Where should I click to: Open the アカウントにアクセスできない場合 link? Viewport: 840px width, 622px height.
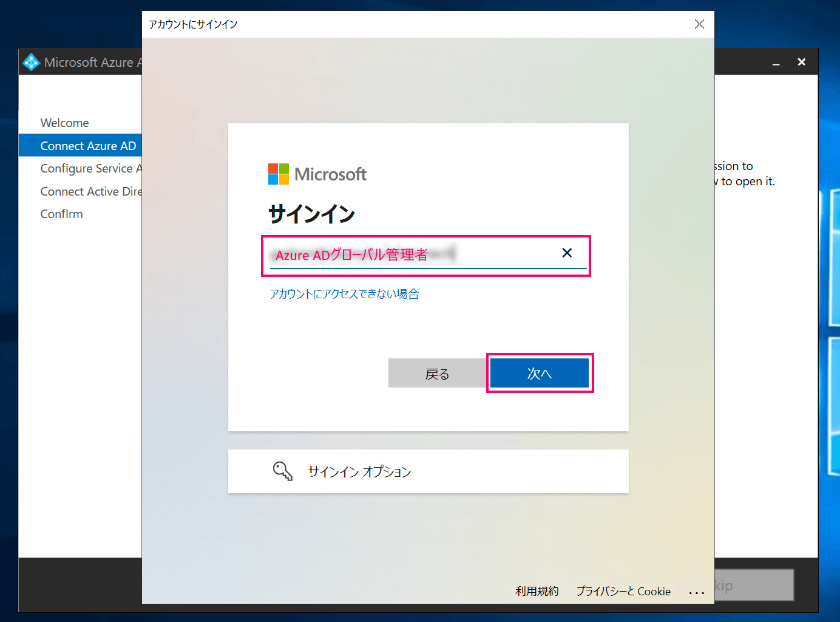(x=344, y=294)
